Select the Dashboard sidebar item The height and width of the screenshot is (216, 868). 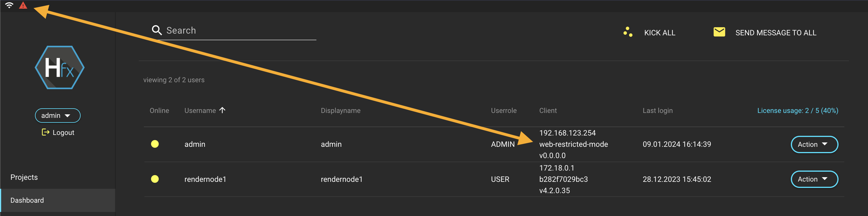tap(27, 200)
